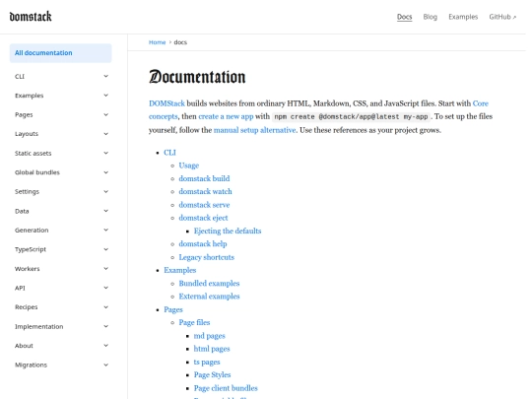Click the Documentation page heading
The width and height of the screenshot is (532, 399).
click(x=197, y=77)
